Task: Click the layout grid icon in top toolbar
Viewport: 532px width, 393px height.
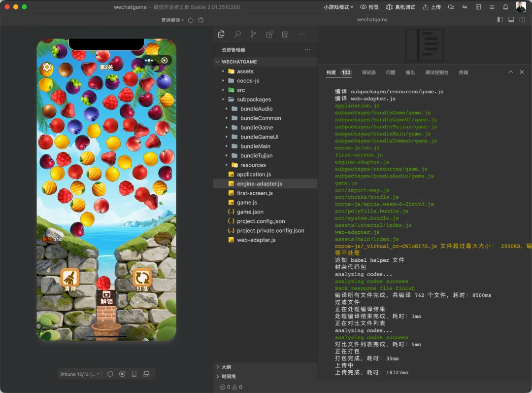Action: (478, 7)
